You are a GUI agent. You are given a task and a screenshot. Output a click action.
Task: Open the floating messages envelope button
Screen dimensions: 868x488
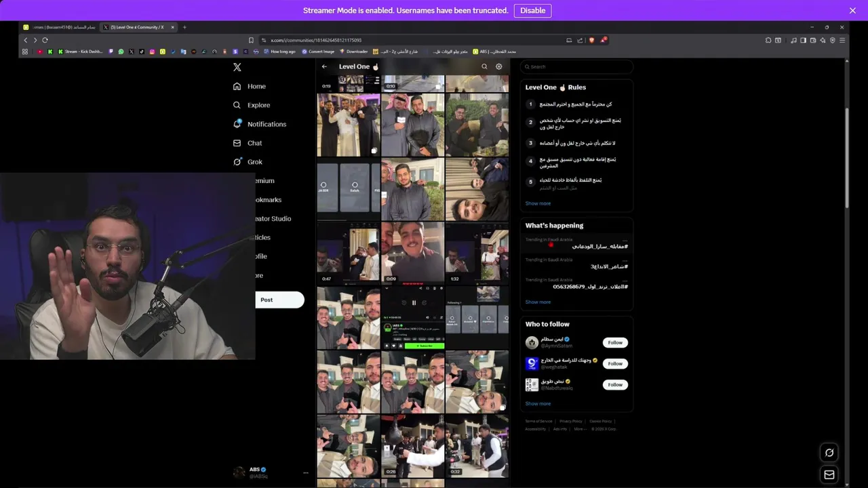pos(829,475)
